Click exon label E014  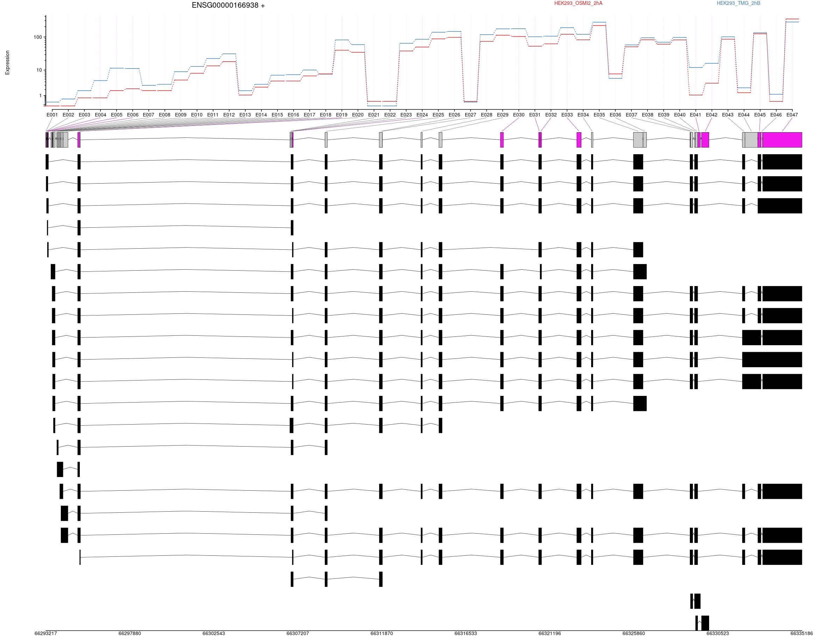261,115
